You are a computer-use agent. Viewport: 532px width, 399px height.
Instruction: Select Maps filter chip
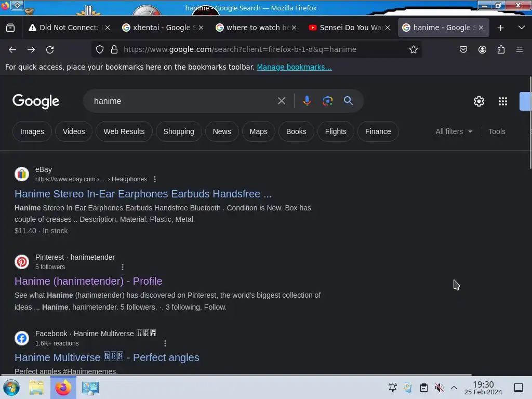259,131
